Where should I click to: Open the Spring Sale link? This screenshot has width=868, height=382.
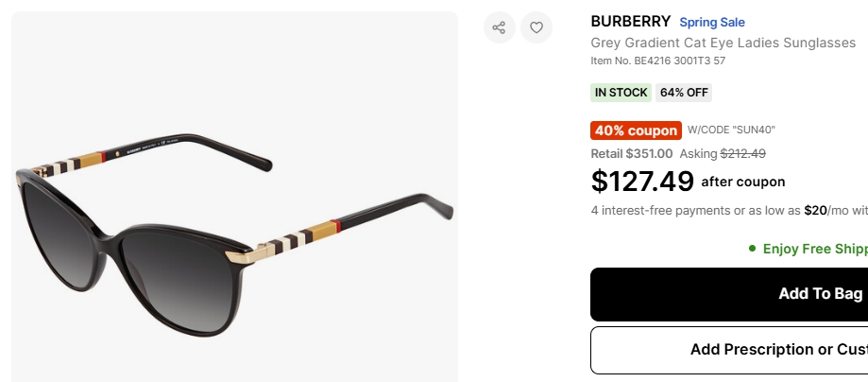712,22
